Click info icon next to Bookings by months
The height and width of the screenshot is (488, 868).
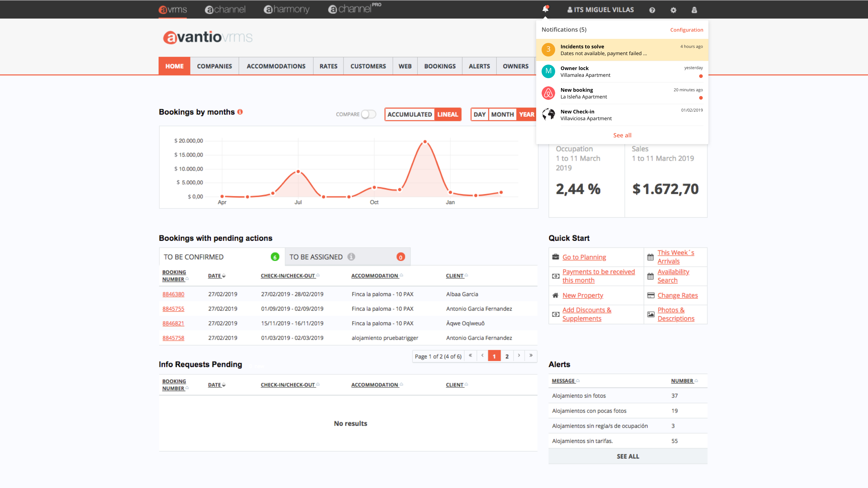click(x=240, y=112)
